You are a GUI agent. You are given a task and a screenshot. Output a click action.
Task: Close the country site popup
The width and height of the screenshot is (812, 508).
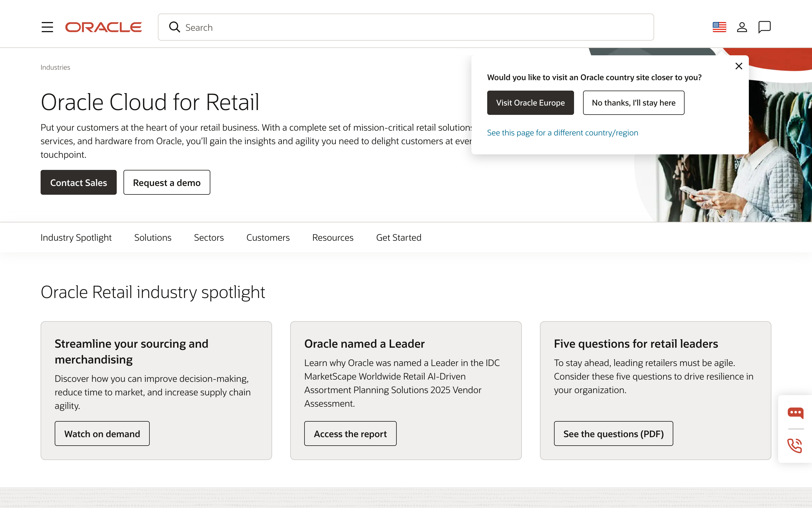(x=739, y=66)
